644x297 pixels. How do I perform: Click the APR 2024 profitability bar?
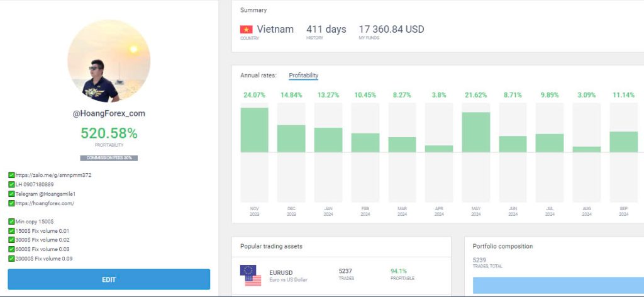click(x=439, y=148)
